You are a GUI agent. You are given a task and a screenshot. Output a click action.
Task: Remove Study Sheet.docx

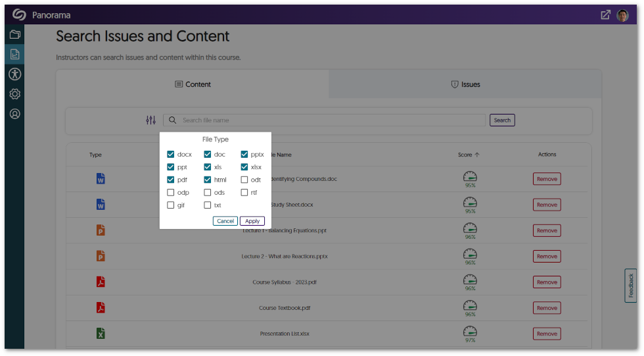point(547,205)
